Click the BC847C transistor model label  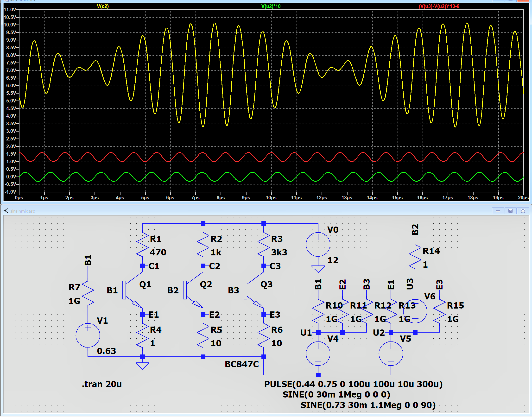(241, 364)
